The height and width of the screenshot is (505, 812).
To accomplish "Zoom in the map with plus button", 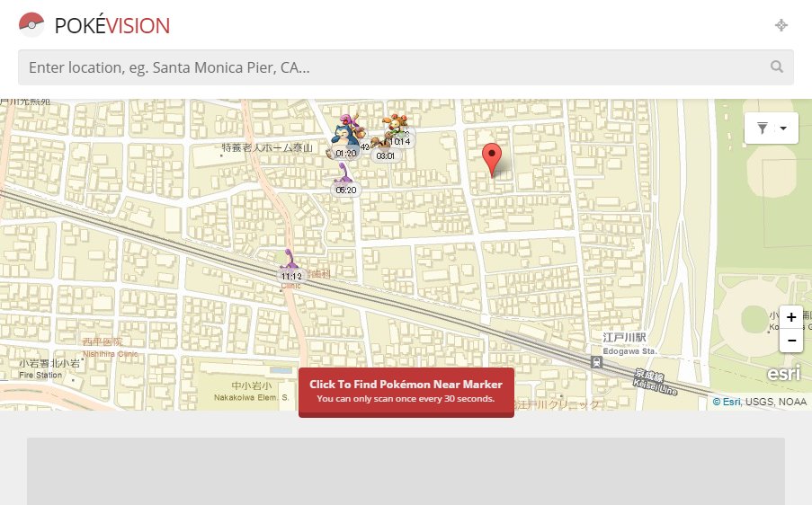I will [x=790, y=316].
